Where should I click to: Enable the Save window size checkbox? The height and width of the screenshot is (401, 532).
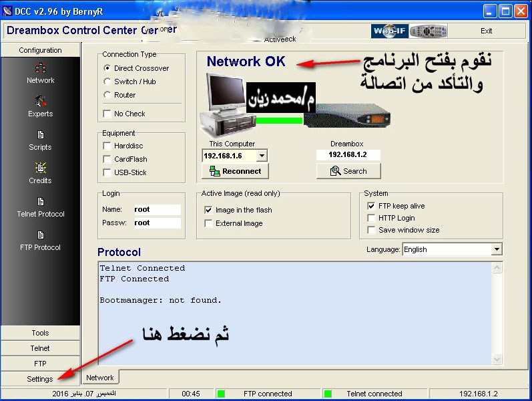(x=372, y=230)
